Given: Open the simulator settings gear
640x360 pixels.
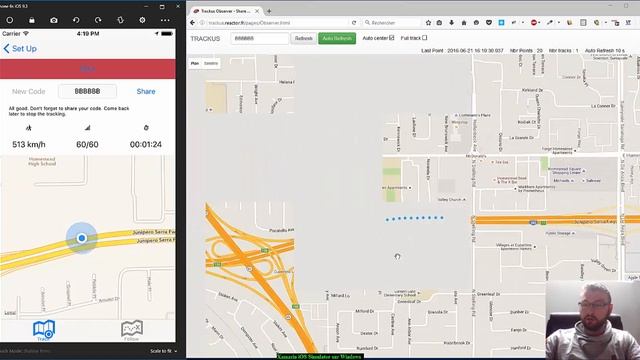Looking at the screenshot, I should click(x=142, y=20).
